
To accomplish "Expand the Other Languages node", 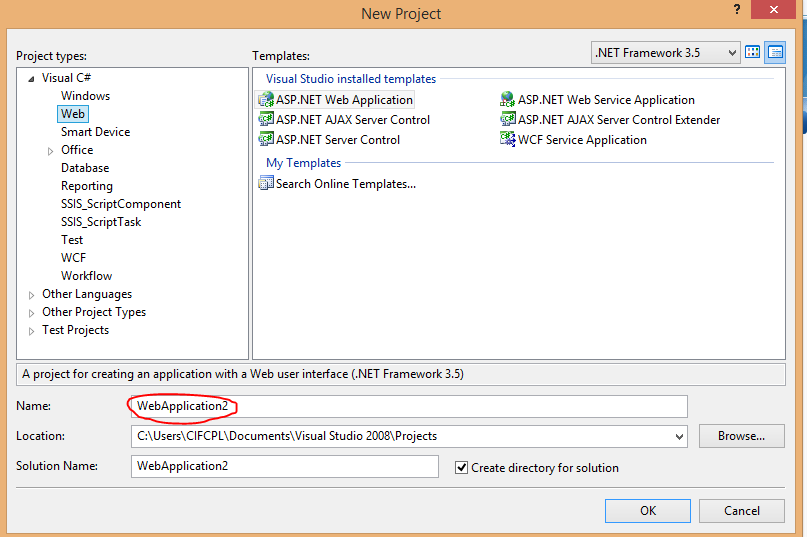I will click(x=32, y=294).
